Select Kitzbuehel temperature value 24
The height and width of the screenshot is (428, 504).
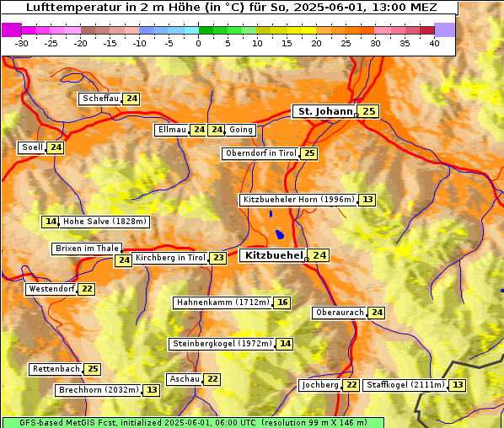point(319,256)
